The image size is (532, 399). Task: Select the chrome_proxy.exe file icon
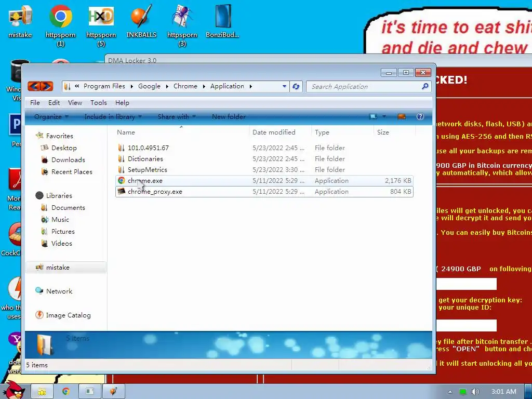121,191
